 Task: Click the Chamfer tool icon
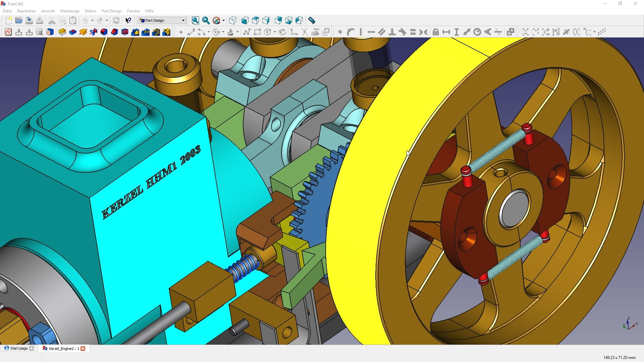pyautogui.click(x=114, y=32)
